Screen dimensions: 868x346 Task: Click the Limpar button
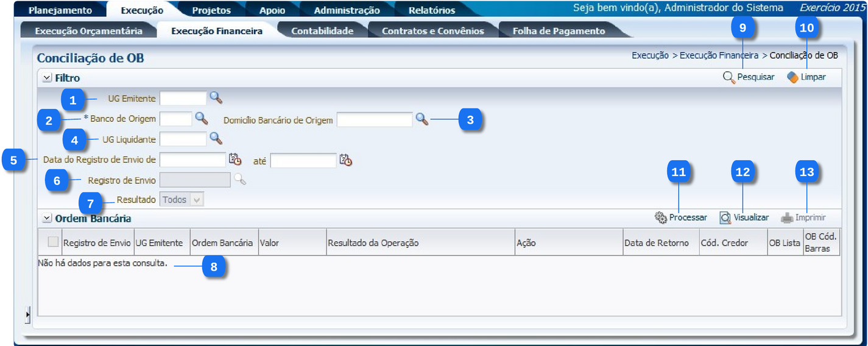806,77
